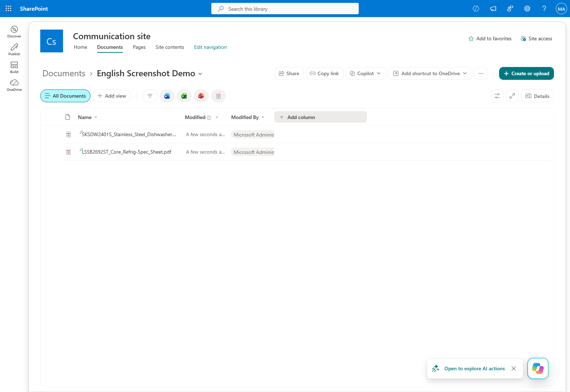The image size is (570, 392).
Task: Open the network connections icon in header
Action: (x=510, y=9)
